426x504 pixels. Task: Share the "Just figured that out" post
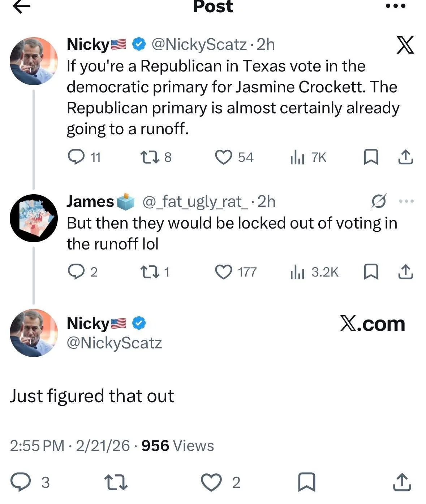tap(402, 482)
